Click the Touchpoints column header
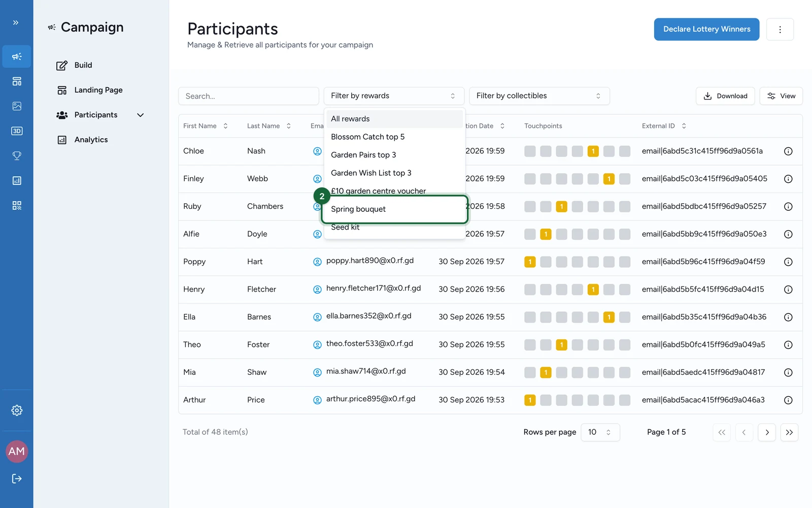 tap(543, 126)
